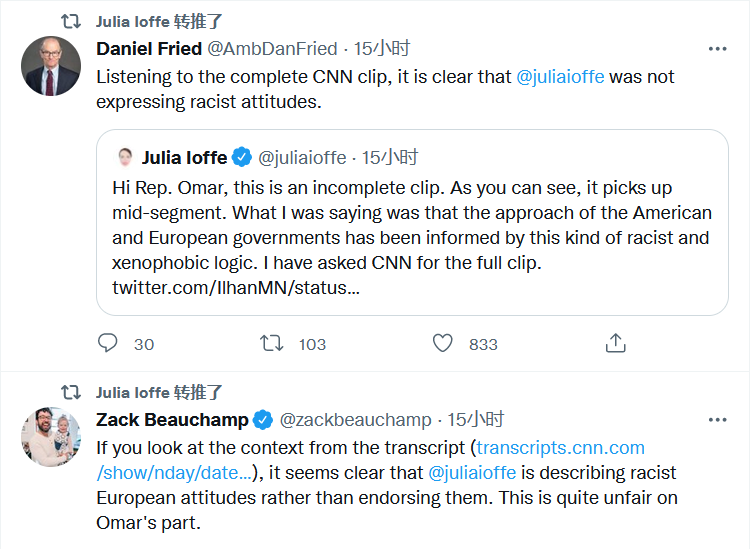This screenshot has height=549, width=750.
Task: Retweet Daniel Fried's tweet
Action: (x=272, y=343)
